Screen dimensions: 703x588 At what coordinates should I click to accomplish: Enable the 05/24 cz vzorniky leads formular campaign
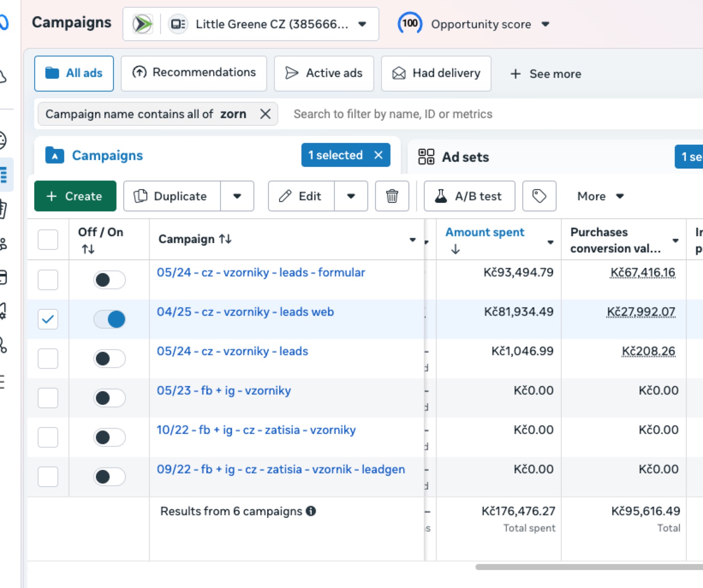[x=110, y=280]
